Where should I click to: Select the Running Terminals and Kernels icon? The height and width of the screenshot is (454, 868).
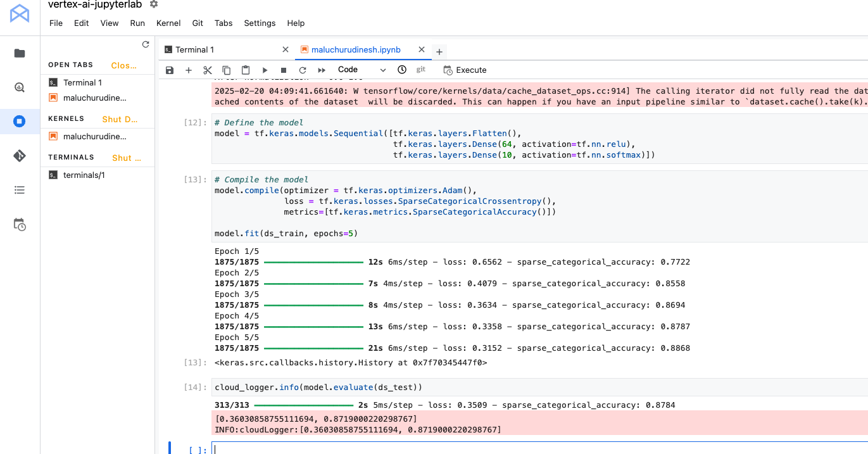pyautogui.click(x=20, y=121)
